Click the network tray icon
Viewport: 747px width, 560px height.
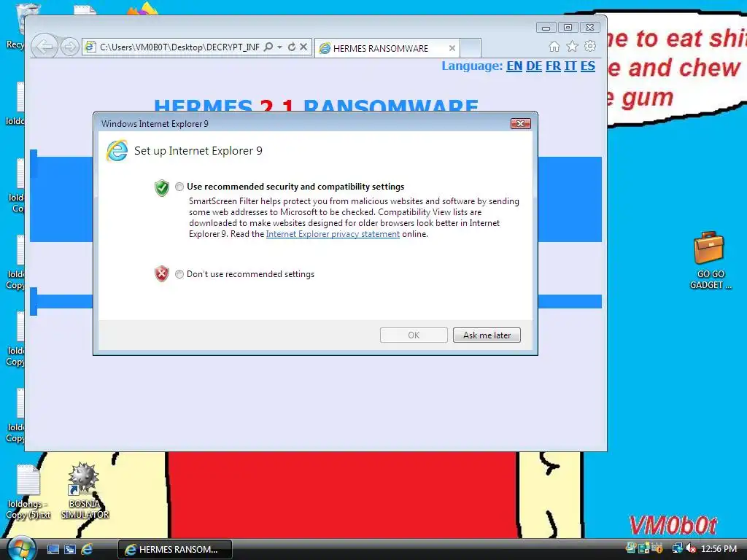pyautogui.click(x=677, y=548)
